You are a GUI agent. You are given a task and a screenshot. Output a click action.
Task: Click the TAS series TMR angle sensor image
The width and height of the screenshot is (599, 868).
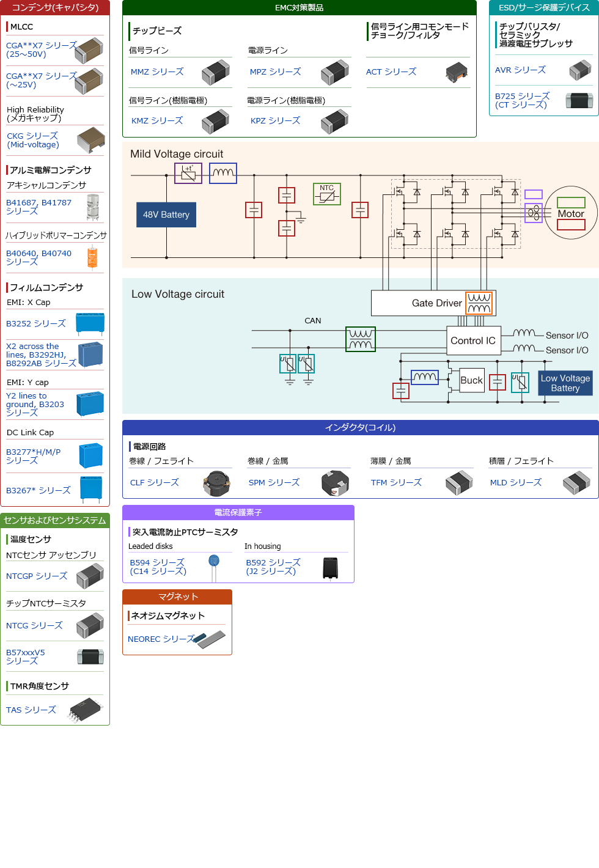[x=86, y=710]
